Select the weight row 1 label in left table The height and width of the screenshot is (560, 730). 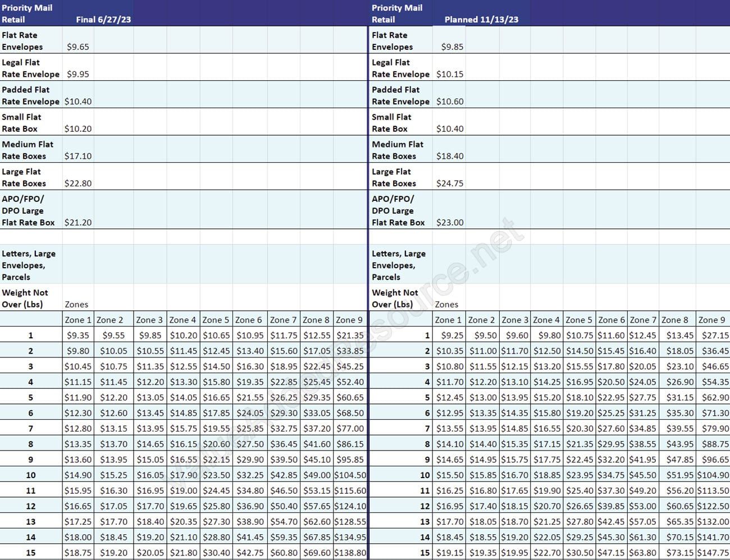pyautogui.click(x=31, y=335)
